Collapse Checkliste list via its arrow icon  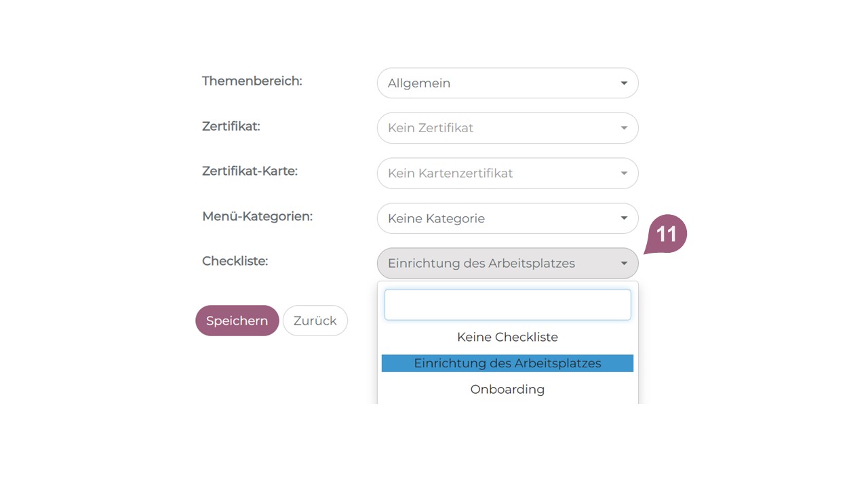click(x=624, y=264)
